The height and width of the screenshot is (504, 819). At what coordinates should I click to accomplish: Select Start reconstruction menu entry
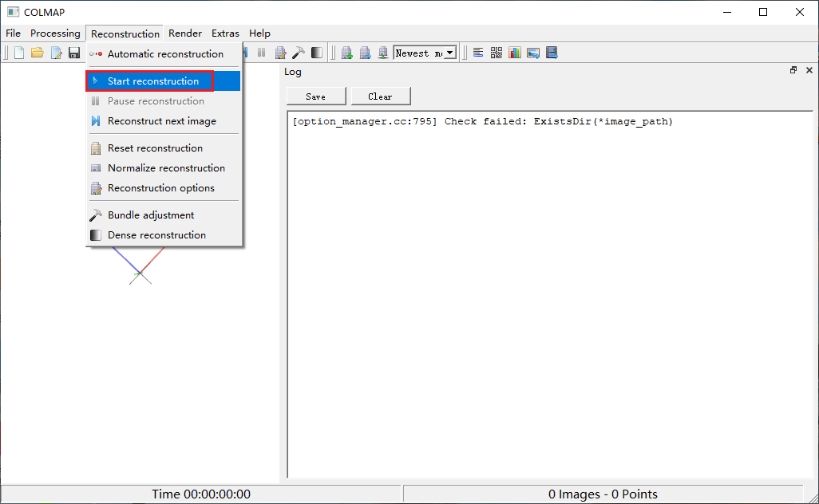pos(164,81)
